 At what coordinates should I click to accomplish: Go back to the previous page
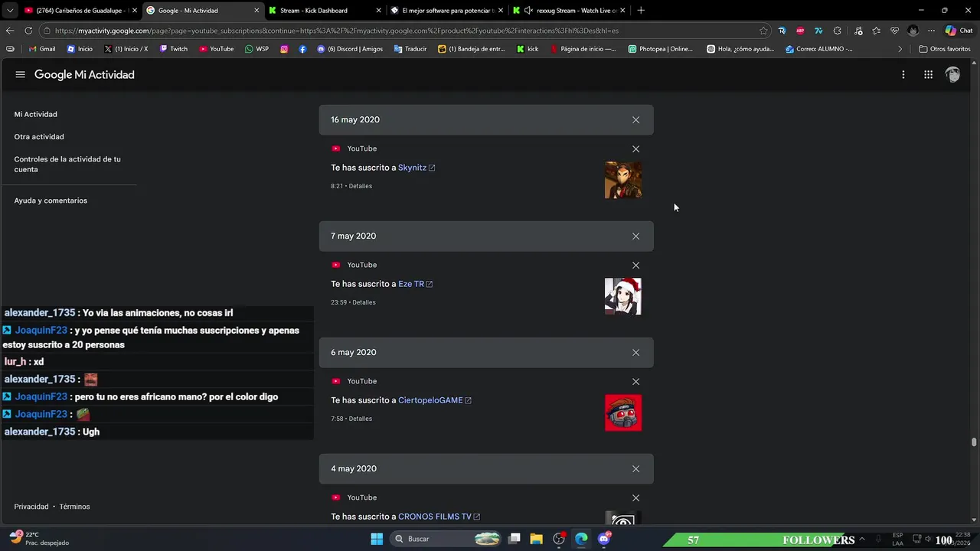point(9,31)
